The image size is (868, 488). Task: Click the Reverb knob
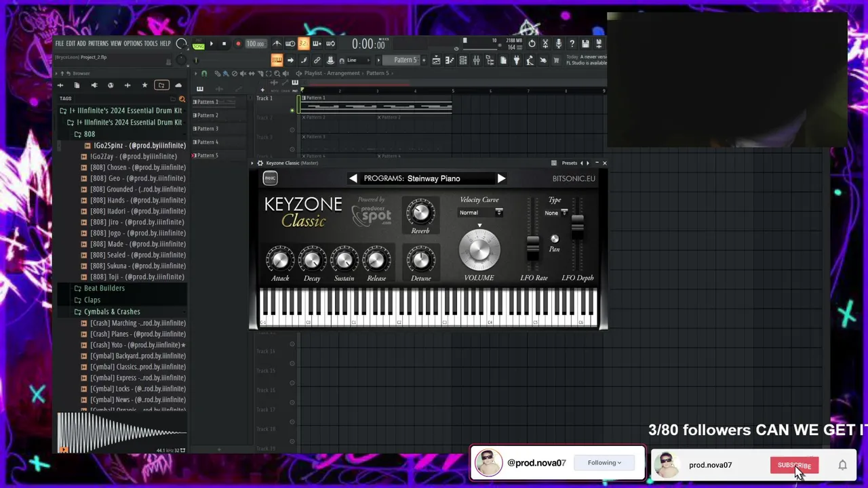pos(420,213)
